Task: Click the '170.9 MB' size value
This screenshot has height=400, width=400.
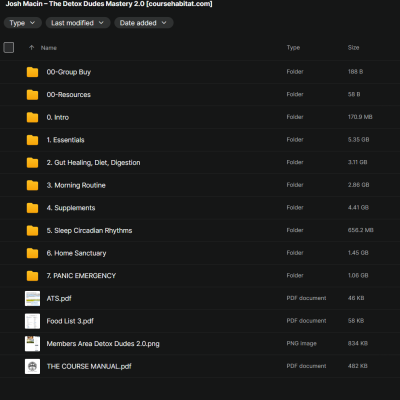Action: pyautogui.click(x=360, y=117)
